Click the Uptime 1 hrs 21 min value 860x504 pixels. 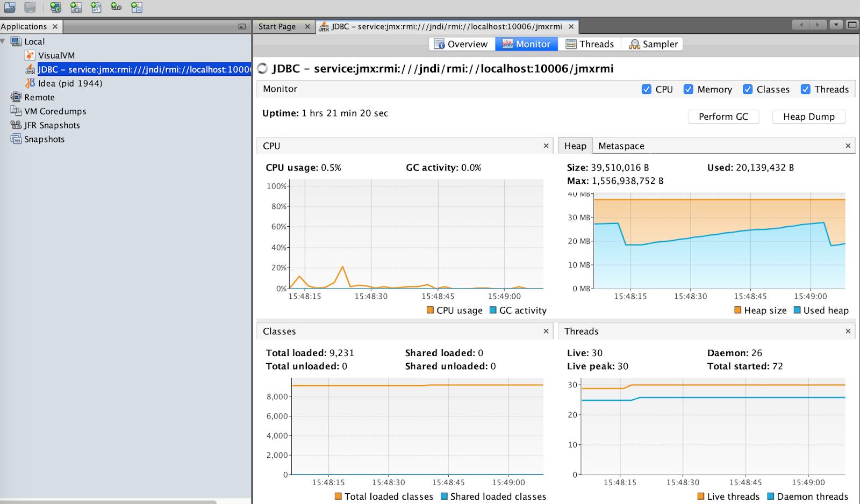(345, 113)
